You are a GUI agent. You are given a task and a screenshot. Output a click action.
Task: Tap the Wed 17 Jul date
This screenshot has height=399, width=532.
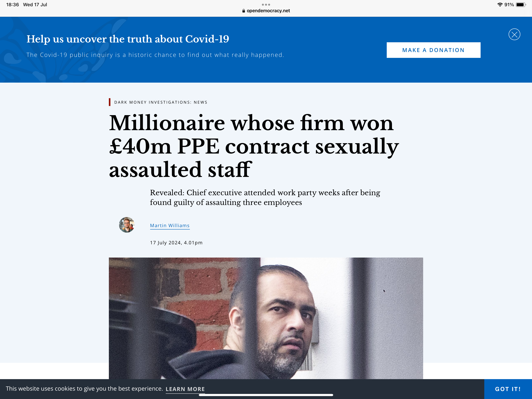coord(35,4)
